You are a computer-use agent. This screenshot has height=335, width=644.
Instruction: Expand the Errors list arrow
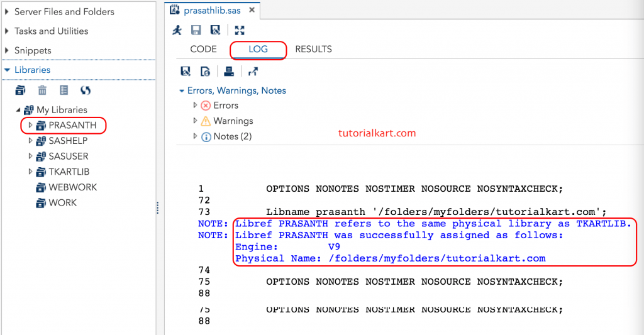[x=195, y=105]
